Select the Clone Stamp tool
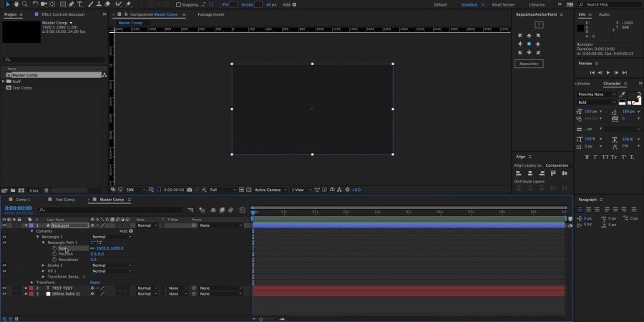 [x=99, y=4]
